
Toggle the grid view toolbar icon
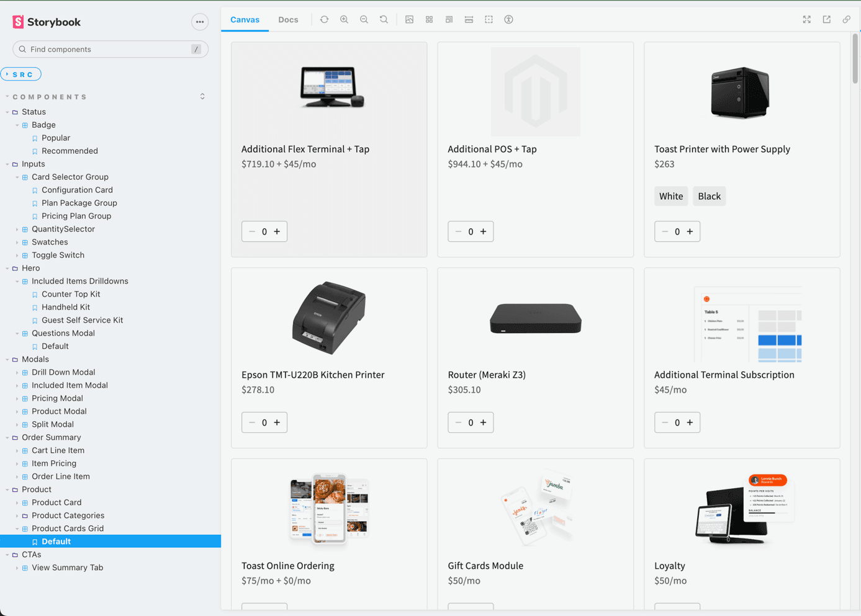point(429,20)
